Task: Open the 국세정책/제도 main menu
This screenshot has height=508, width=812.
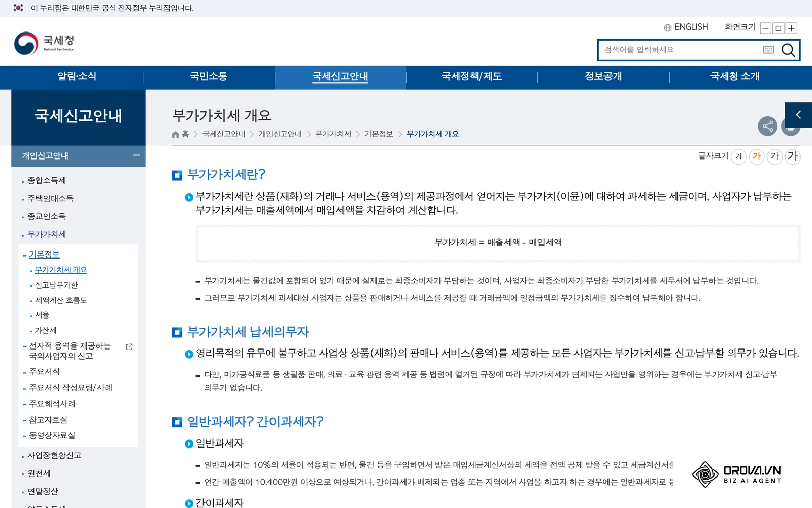Action: tap(471, 76)
